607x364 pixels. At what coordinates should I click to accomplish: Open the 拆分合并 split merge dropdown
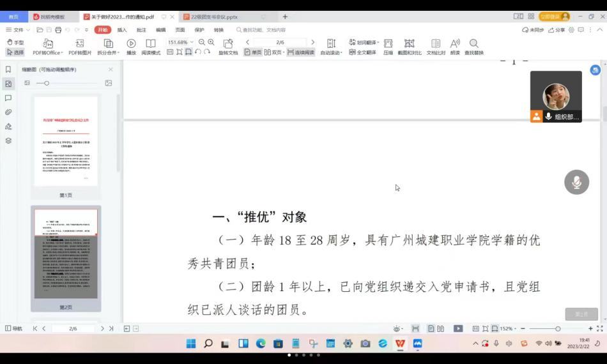tap(108, 53)
